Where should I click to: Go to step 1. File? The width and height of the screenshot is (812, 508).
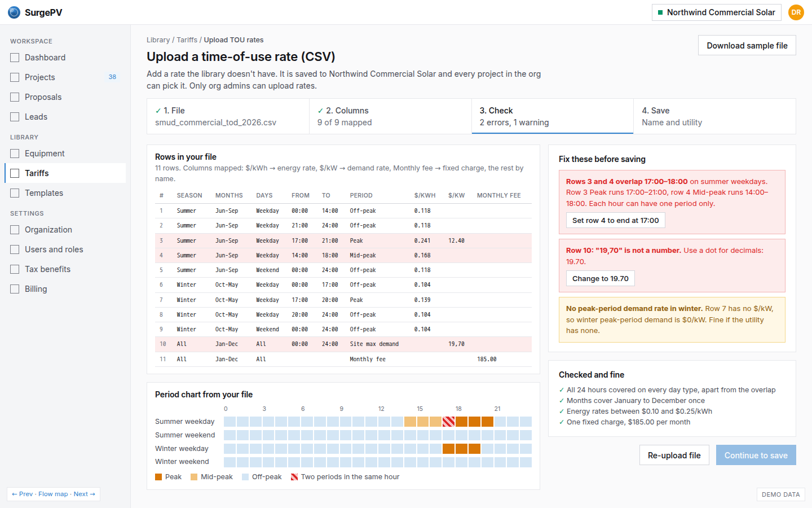point(228,116)
